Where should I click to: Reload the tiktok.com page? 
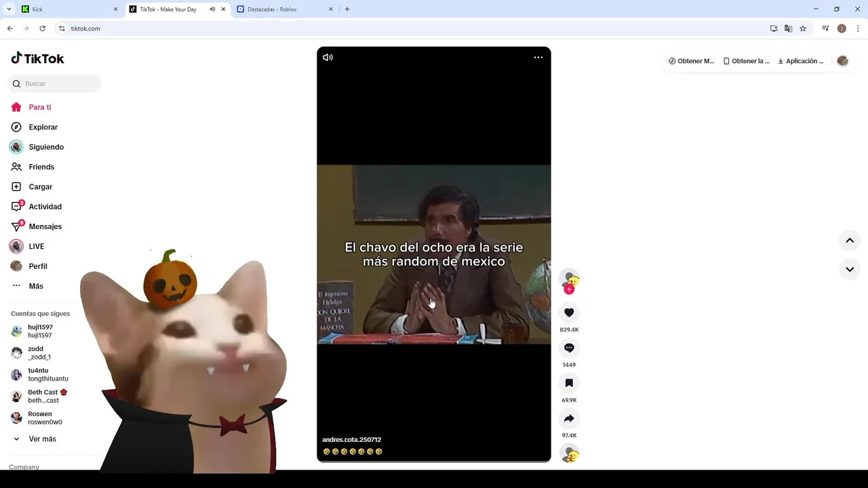(42, 28)
